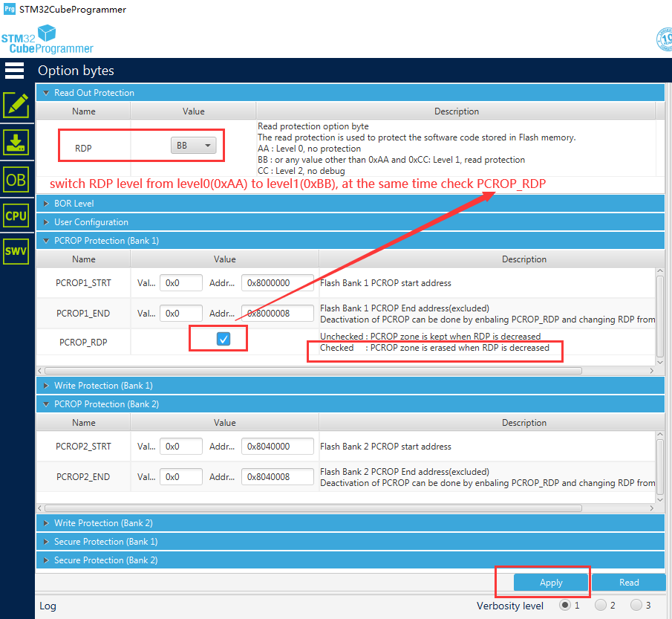This screenshot has width=672, height=619.
Task: Select verbosity level 3
Action: (636, 605)
